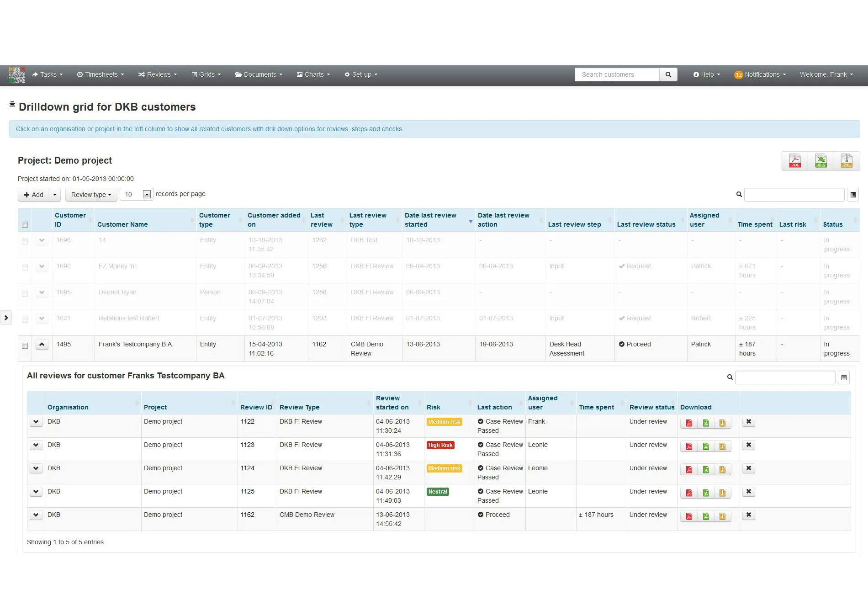Open the Timesheets menu
Image resolution: width=868 pixels, height=595 pixels.
pos(101,74)
